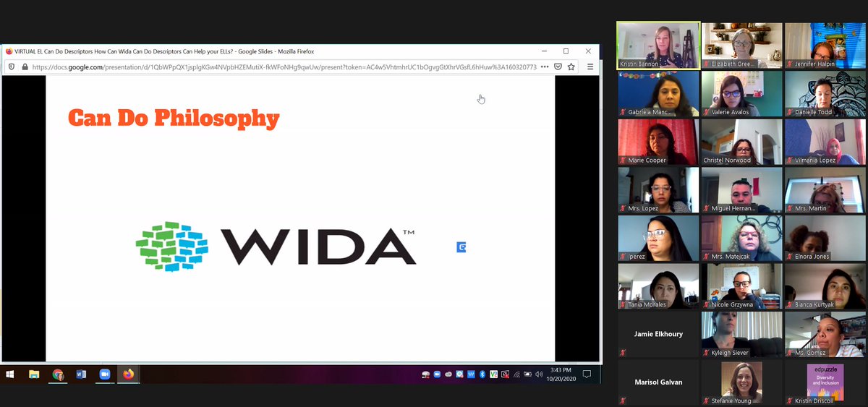Select Mrs. Martin's video tile
The height and width of the screenshot is (407, 868).
pos(825,190)
